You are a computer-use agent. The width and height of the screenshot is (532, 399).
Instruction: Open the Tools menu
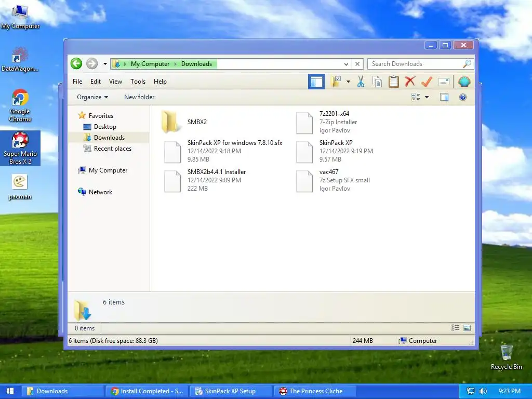point(138,82)
